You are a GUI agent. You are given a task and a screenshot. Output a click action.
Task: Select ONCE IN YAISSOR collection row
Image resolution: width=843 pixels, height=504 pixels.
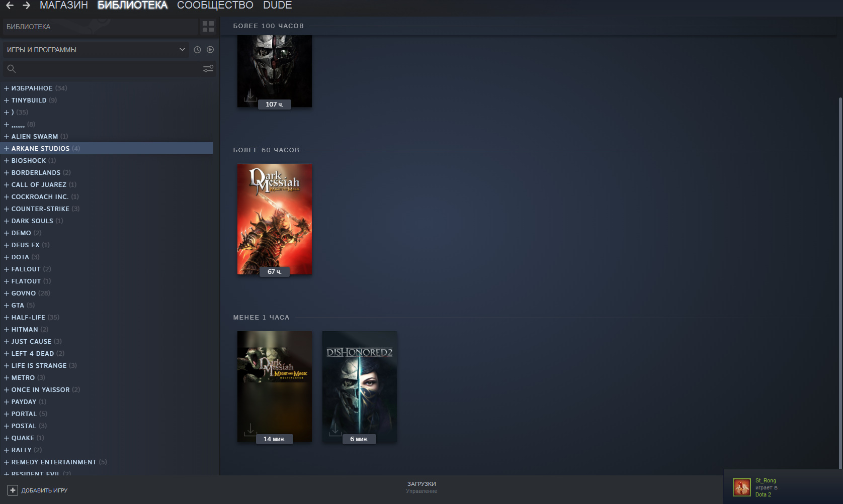[107, 390]
